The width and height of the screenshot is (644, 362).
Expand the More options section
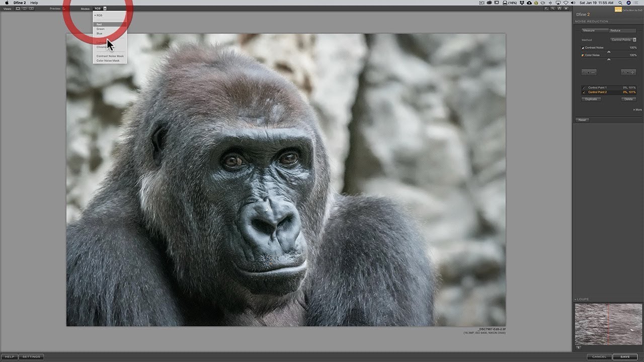[x=637, y=110]
